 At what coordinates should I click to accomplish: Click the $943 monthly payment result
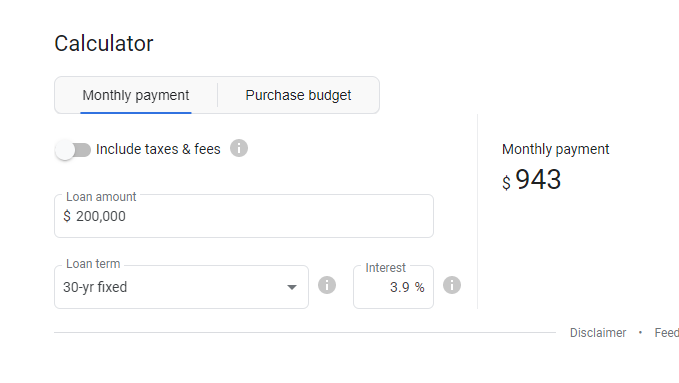[x=531, y=179]
